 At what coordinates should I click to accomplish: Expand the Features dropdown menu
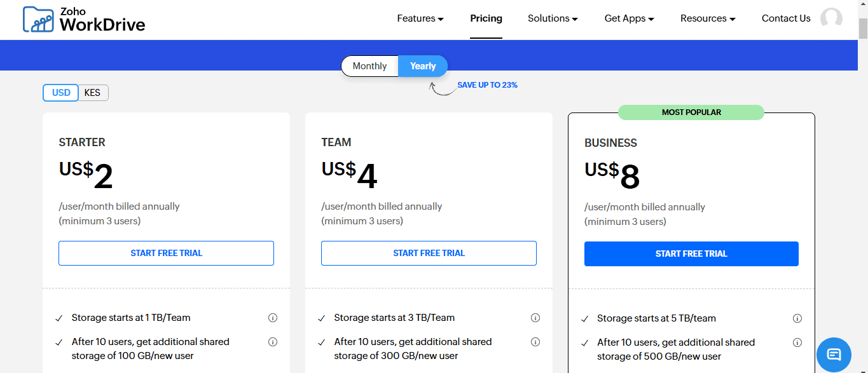click(420, 18)
